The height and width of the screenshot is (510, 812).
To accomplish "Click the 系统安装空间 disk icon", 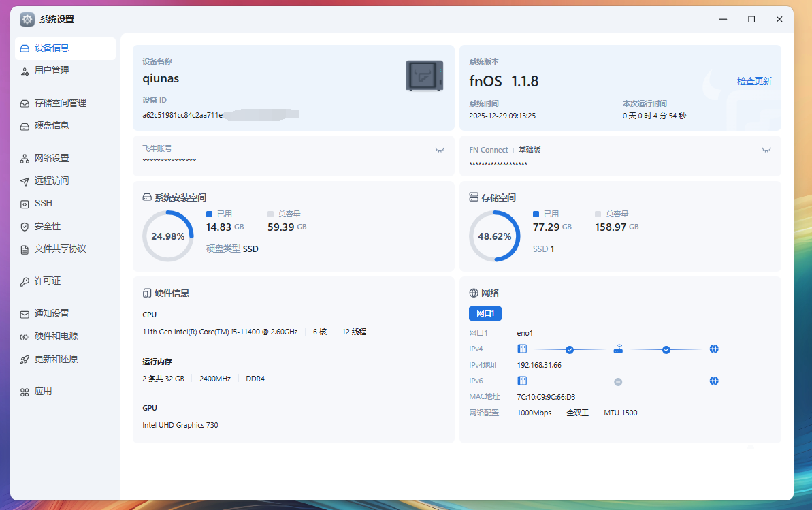I will pos(147,197).
